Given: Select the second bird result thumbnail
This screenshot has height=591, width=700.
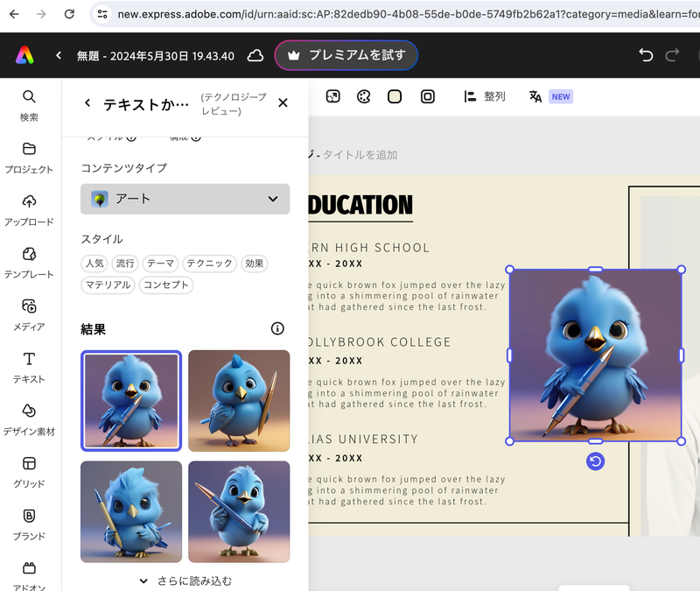Looking at the screenshot, I should (239, 400).
